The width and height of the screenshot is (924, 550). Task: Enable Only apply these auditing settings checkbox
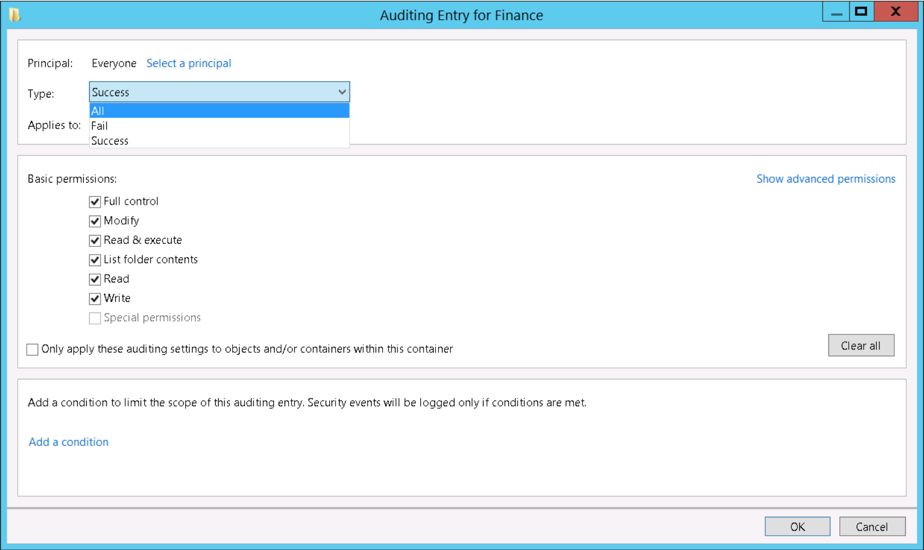[x=32, y=350]
